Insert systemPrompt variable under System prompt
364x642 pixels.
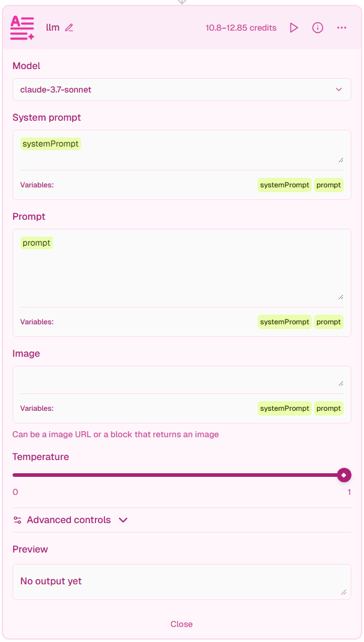click(x=285, y=185)
